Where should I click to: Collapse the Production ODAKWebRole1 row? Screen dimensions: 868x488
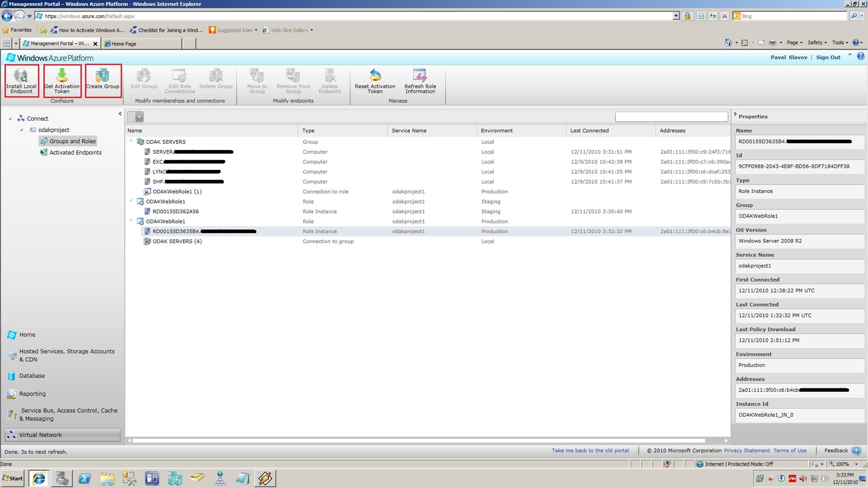[131, 221]
